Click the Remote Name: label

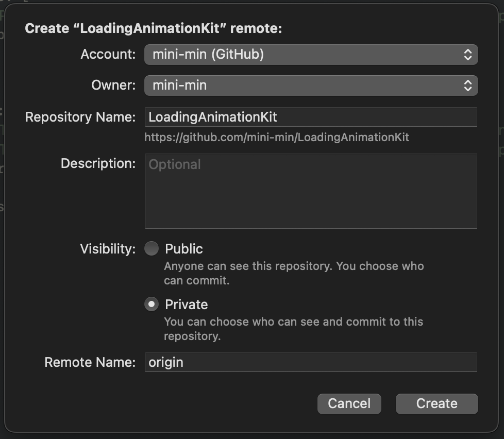[90, 362]
